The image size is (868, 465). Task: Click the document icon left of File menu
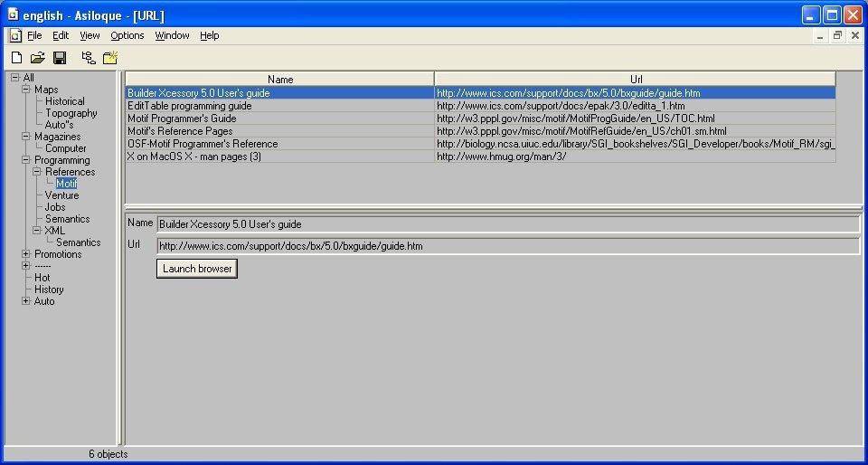click(x=15, y=36)
